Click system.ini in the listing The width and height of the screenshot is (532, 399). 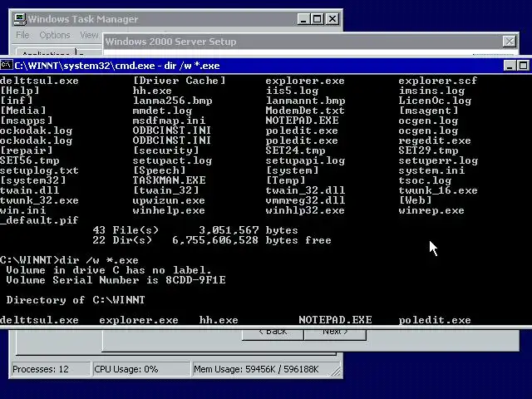tap(431, 170)
